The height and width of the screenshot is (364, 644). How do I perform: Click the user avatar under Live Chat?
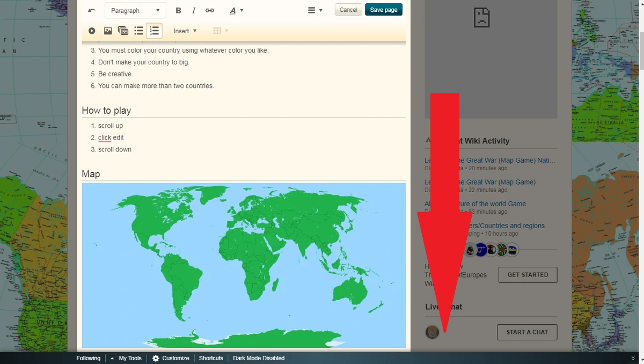pos(432,332)
